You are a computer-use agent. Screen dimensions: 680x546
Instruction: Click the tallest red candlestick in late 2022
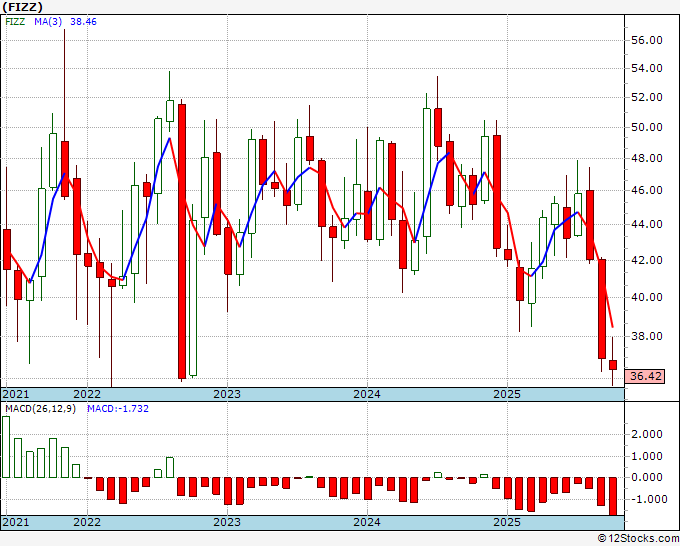point(182,241)
